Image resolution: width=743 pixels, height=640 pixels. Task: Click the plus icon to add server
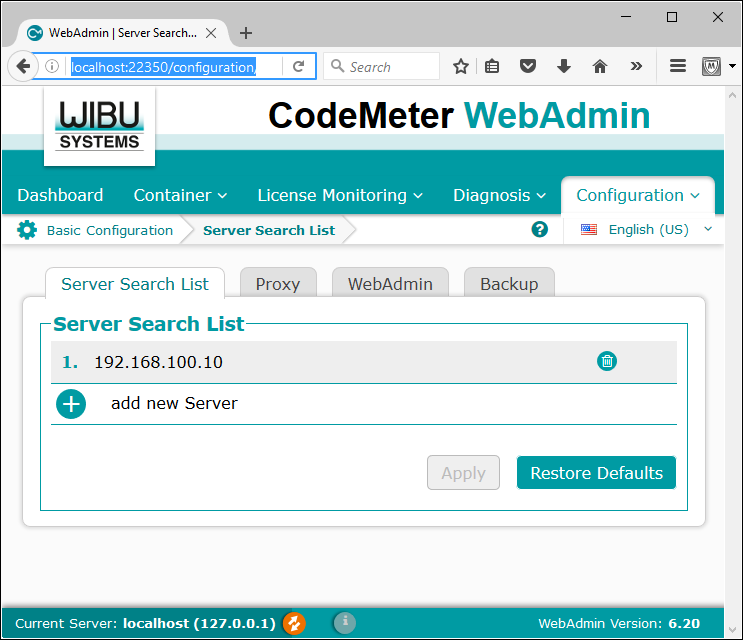[x=71, y=404]
